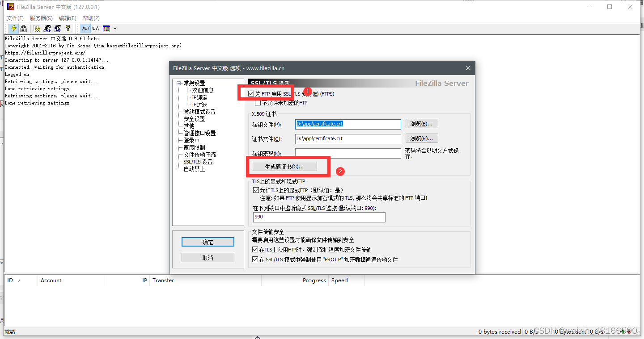
Task: Click the 就绪 status bar text
Action: [x=9, y=331]
